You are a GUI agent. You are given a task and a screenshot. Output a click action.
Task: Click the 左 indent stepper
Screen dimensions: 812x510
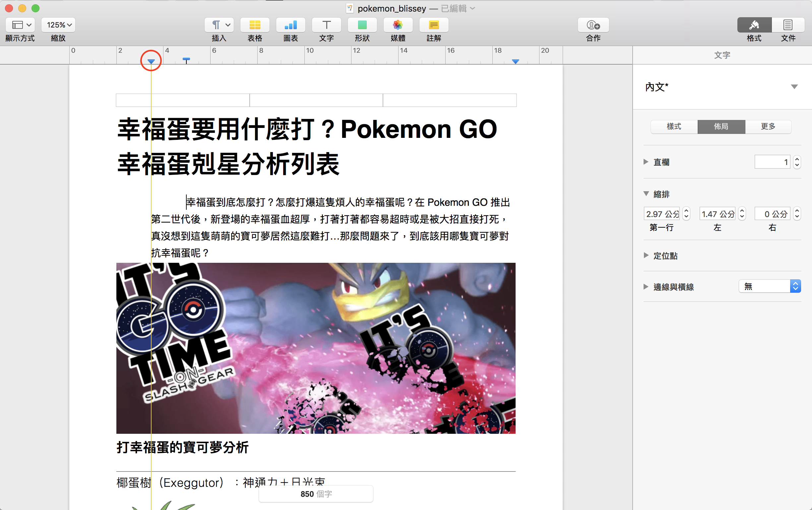click(x=742, y=214)
